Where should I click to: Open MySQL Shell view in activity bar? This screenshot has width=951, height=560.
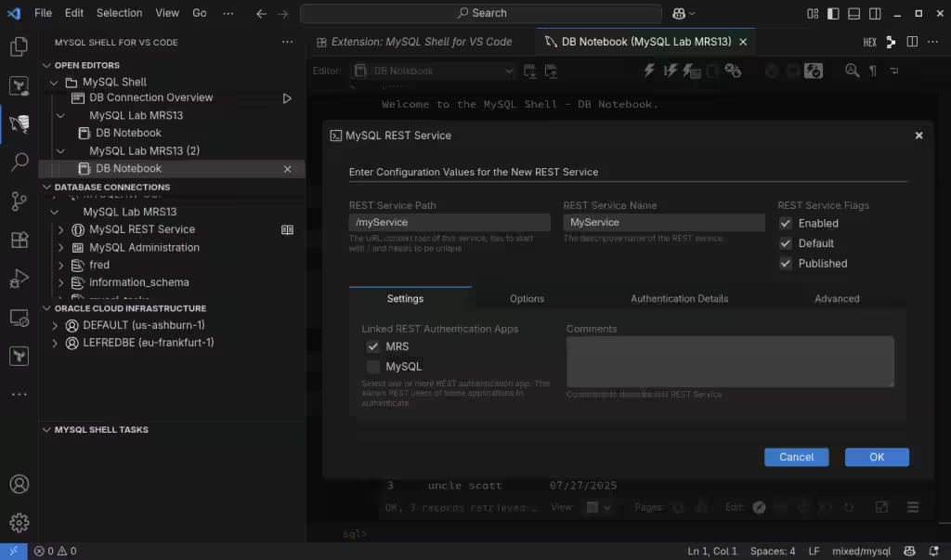coord(19,124)
